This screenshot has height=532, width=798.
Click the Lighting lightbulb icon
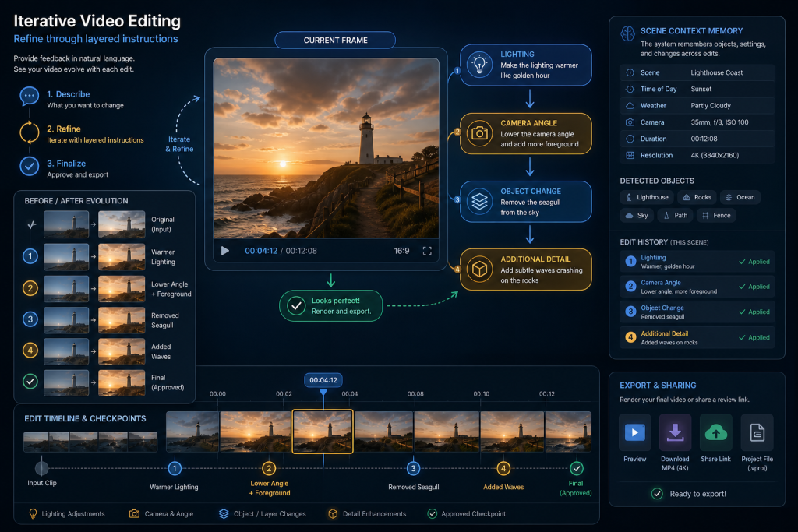click(x=479, y=65)
